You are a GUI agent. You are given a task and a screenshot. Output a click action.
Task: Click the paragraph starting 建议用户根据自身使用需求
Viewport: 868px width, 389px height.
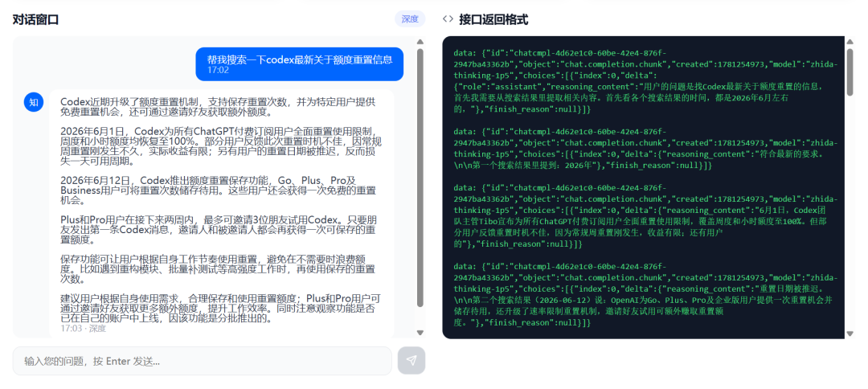220,308
